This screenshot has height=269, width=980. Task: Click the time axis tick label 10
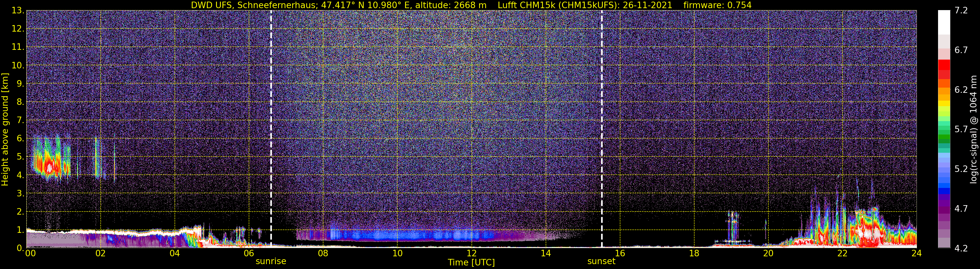point(397,253)
